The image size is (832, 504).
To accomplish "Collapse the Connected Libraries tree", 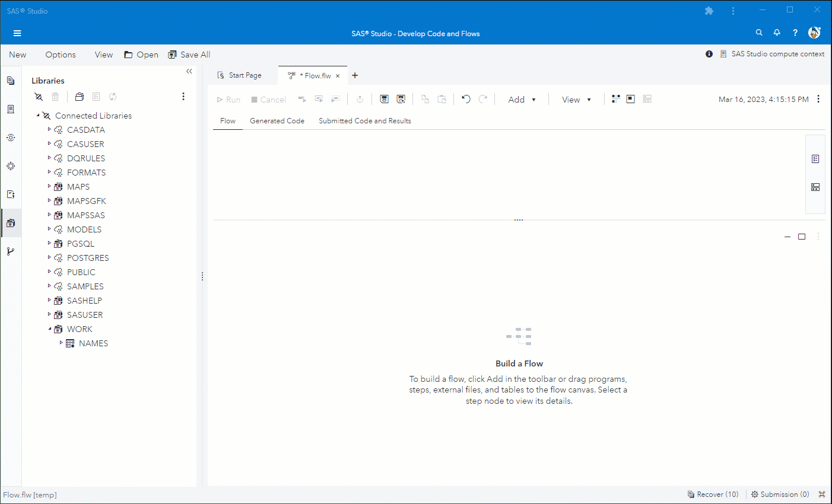I will pyautogui.click(x=38, y=115).
